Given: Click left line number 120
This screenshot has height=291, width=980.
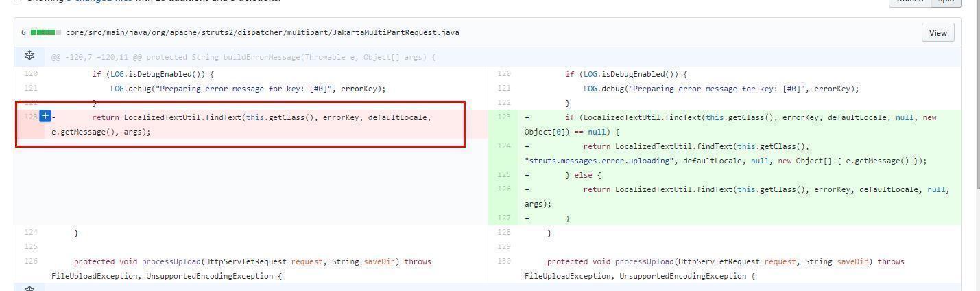Looking at the screenshot, I should tap(30, 74).
